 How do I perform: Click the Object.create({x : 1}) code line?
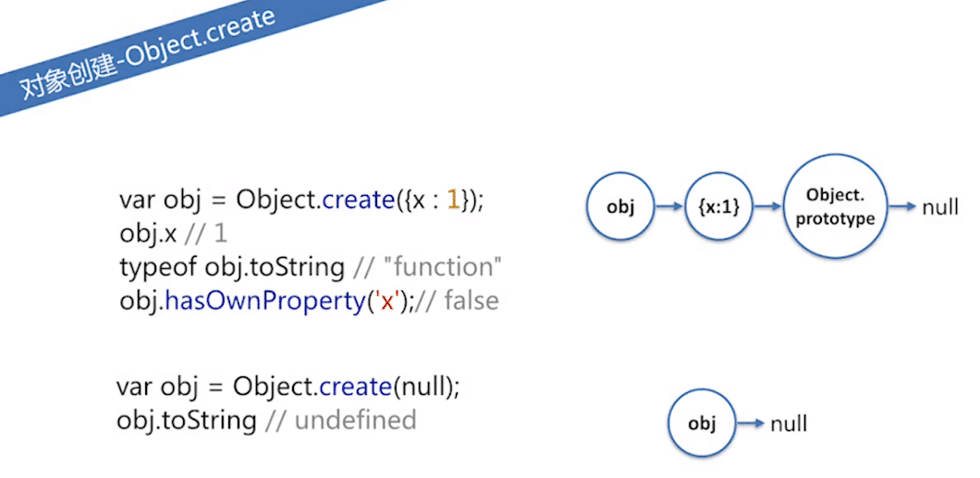click(300, 201)
